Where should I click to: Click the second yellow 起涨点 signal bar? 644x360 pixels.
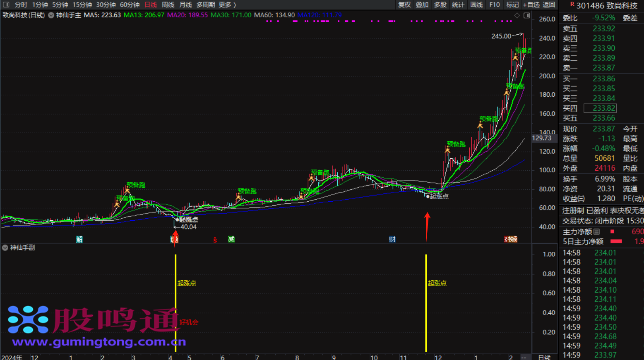426,303
